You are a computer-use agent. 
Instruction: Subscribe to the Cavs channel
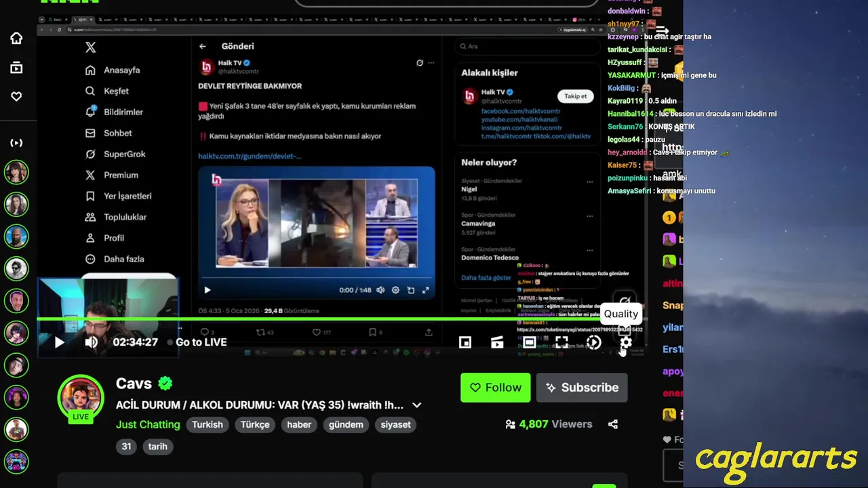tap(582, 388)
